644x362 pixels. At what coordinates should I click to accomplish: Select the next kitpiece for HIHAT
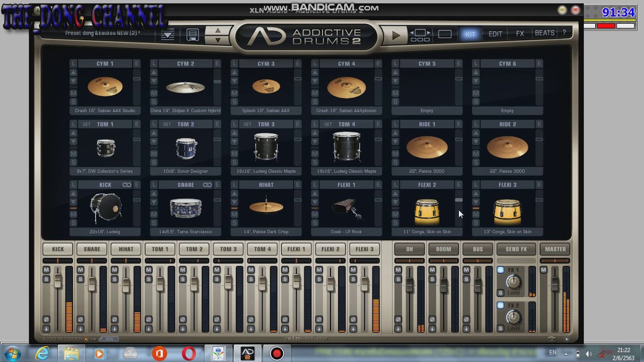coord(234,202)
